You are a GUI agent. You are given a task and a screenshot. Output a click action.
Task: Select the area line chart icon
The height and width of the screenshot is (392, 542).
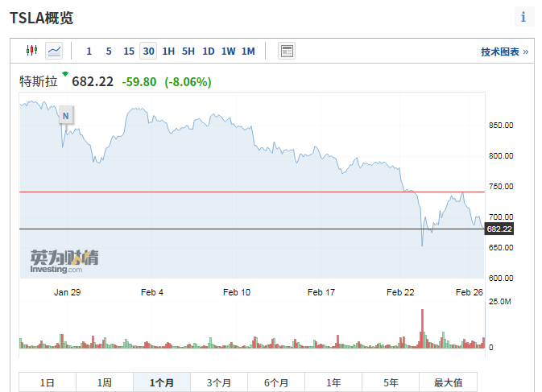(54, 51)
